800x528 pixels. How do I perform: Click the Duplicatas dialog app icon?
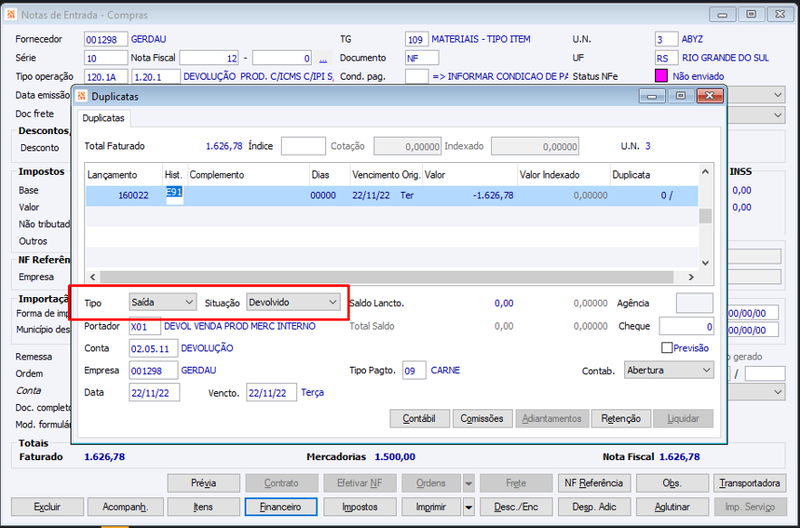click(x=82, y=96)
